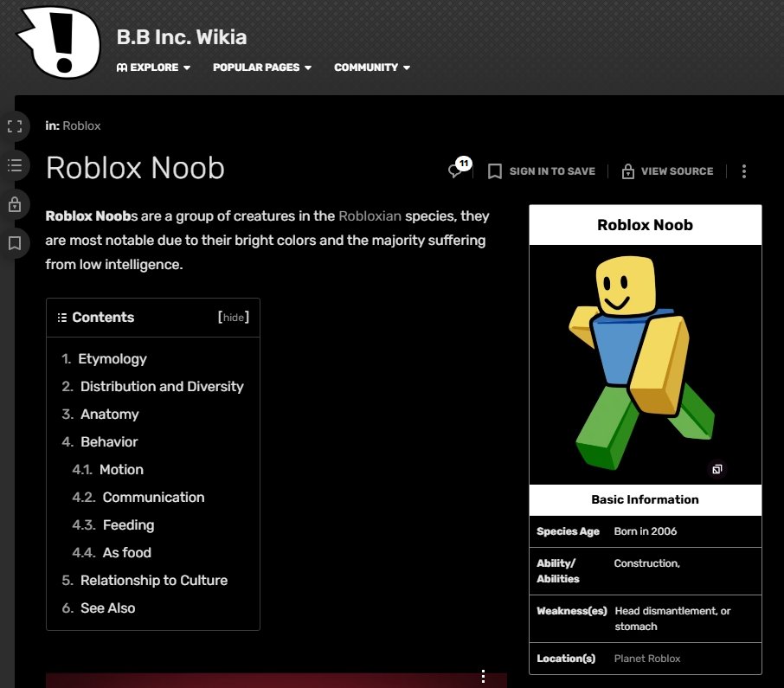This screenshot has width=784, height=688.
Task: Jump to Relationship to Culture section
Action: coord(154,581)
